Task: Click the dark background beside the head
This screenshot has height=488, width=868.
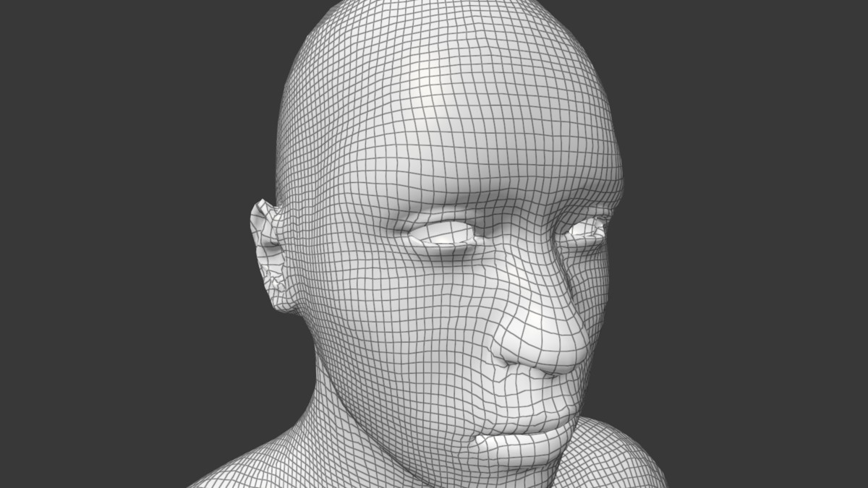Action: coord(109,145)
